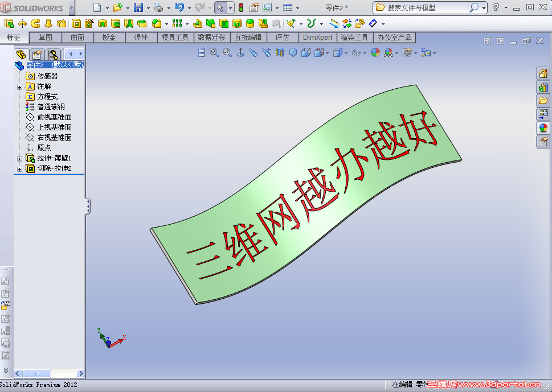Open the File Explorer folder task pane icon
The image size is (552, 392).
(543, 101)
